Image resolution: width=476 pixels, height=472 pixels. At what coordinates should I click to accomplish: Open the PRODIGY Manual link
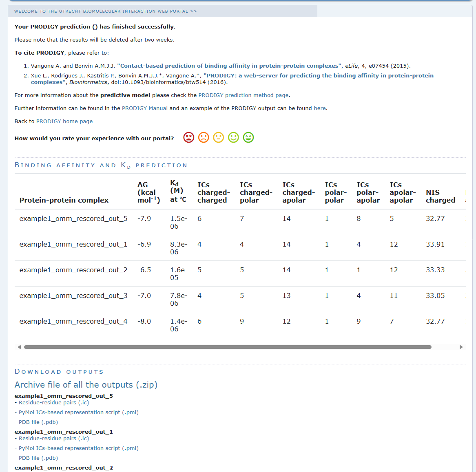[144, 108]
